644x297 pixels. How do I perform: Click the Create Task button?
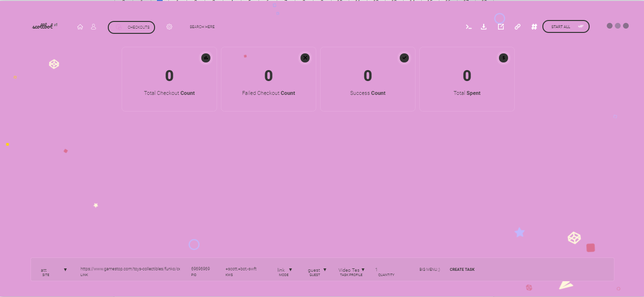(x=462, y=269)
